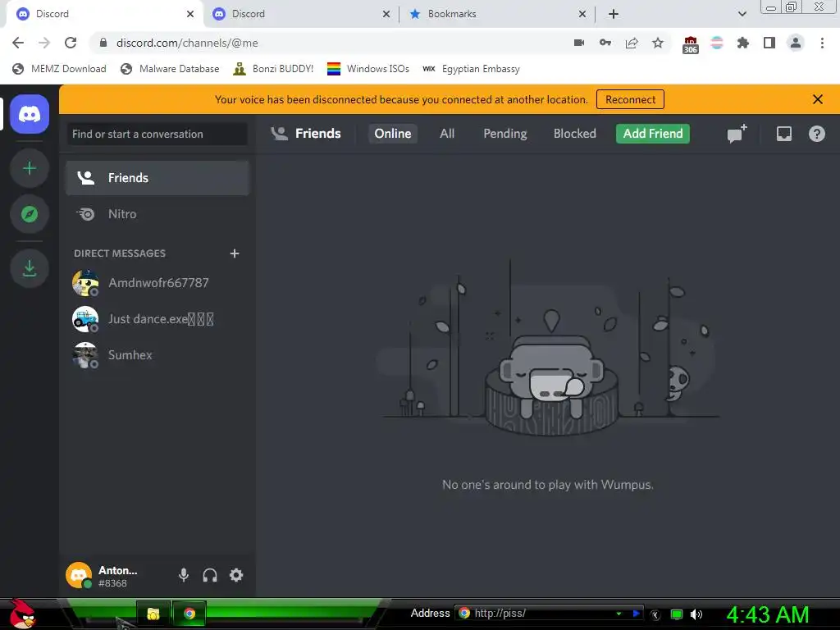Image resolution: width=840 pixels, height=630 pixels.
Task: Expand taskbar Address dropdown arrow
Action: pyautogui.click(x=619, y=614)
